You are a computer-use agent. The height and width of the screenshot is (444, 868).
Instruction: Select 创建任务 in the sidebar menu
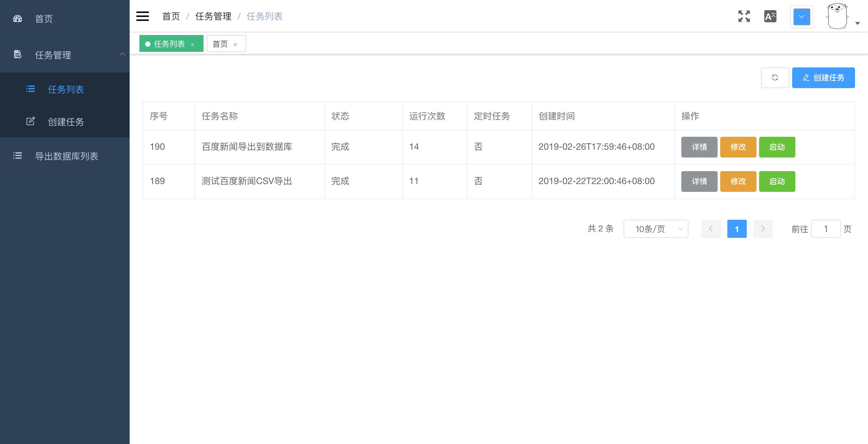tap(66, 122)
